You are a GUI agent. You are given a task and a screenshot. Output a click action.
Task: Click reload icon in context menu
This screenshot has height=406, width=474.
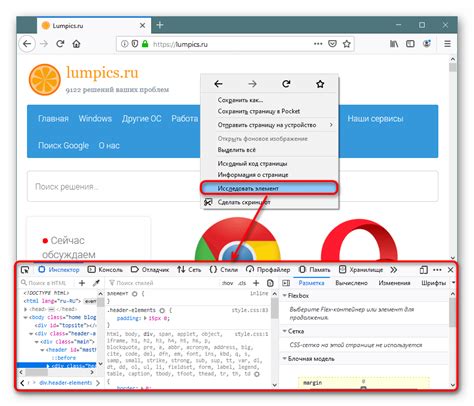[286, 84]
